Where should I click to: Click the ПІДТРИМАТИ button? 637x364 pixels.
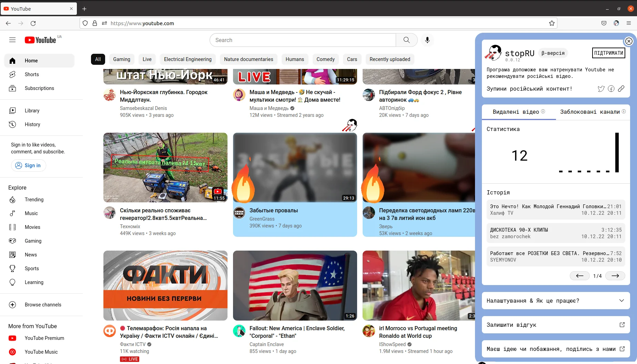[x=608, y=53]
